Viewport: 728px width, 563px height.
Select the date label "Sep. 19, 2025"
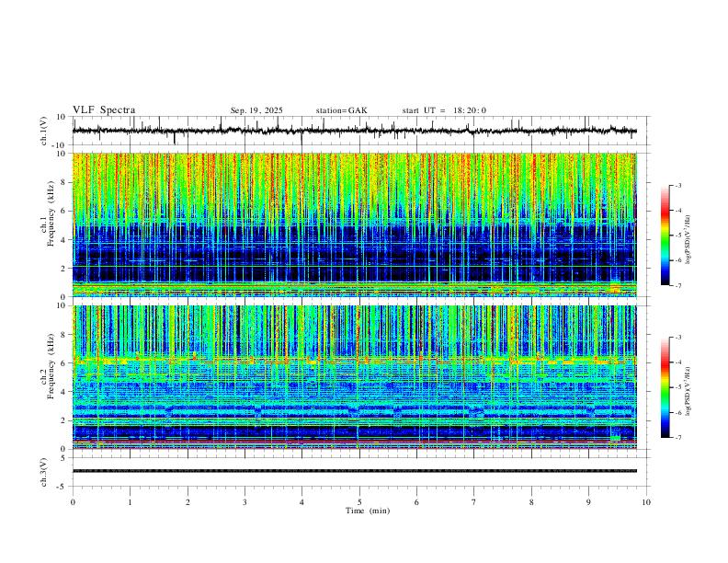point(256,110)
